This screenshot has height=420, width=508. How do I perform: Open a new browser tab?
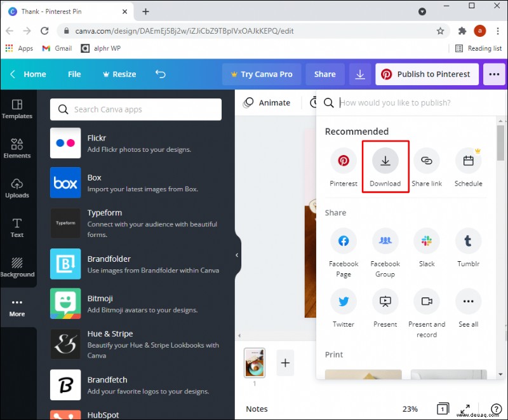click(146, 11)
